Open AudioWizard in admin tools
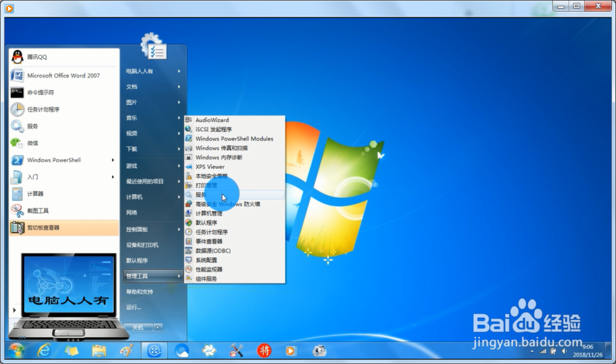This screenshot has height=364, width=616. tap(235, 119)
